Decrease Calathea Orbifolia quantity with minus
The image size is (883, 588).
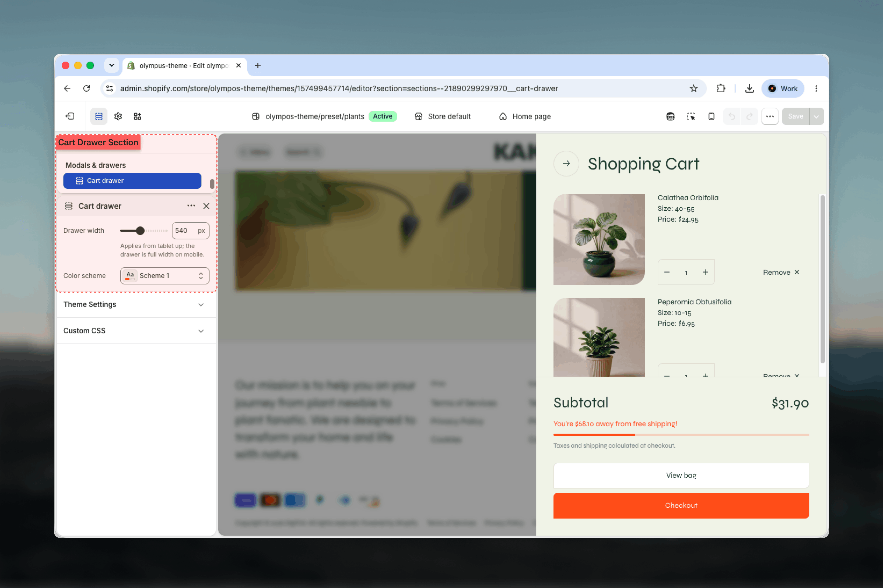(667, 272)
